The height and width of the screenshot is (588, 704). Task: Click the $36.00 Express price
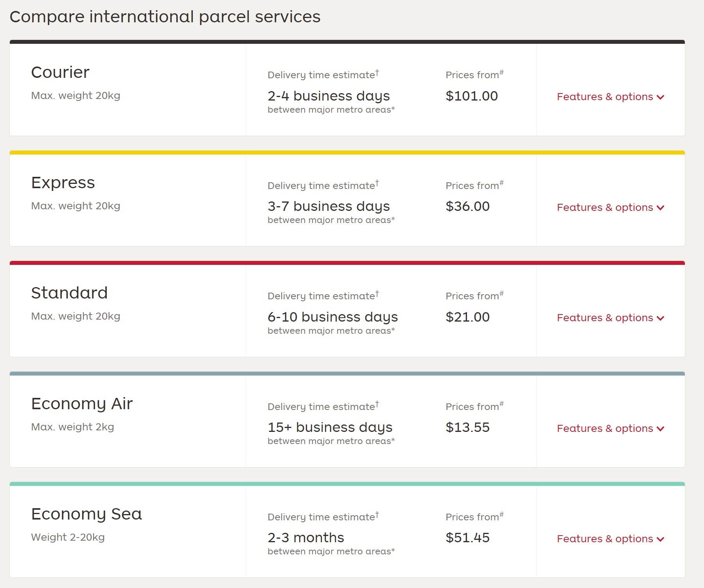pyautogui.click(x=468, y=206)
